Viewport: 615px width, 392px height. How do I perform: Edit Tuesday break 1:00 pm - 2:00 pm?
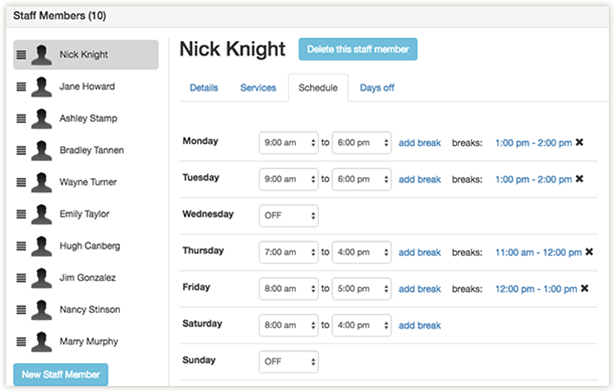tap(533, 179)
